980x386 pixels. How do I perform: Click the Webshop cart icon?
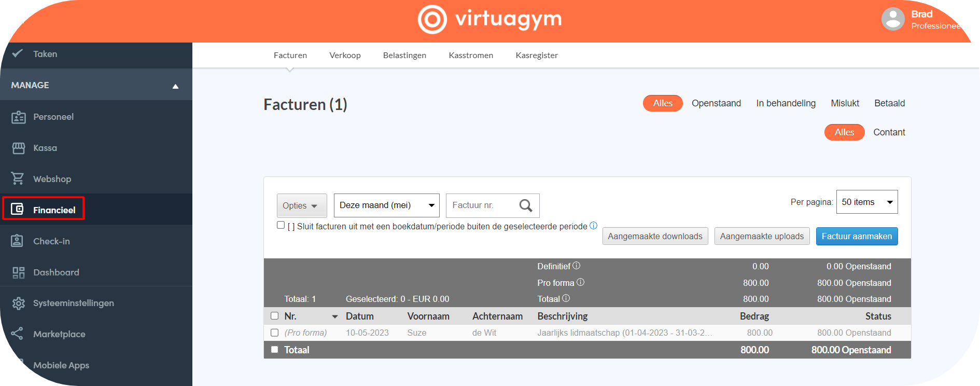(18, 178)
